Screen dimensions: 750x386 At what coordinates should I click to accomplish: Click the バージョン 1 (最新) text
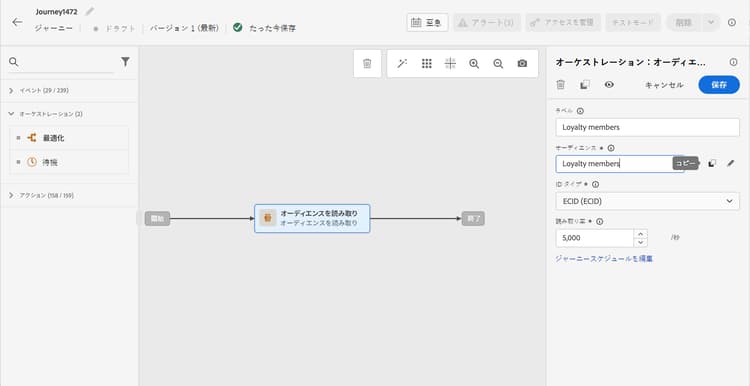[184, 28]
